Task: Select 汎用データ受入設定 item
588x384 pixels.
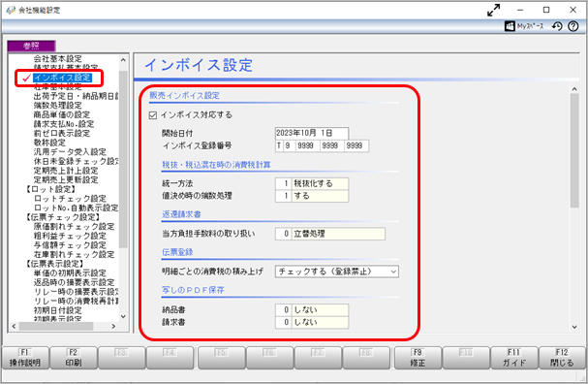Action: (70, 152)
